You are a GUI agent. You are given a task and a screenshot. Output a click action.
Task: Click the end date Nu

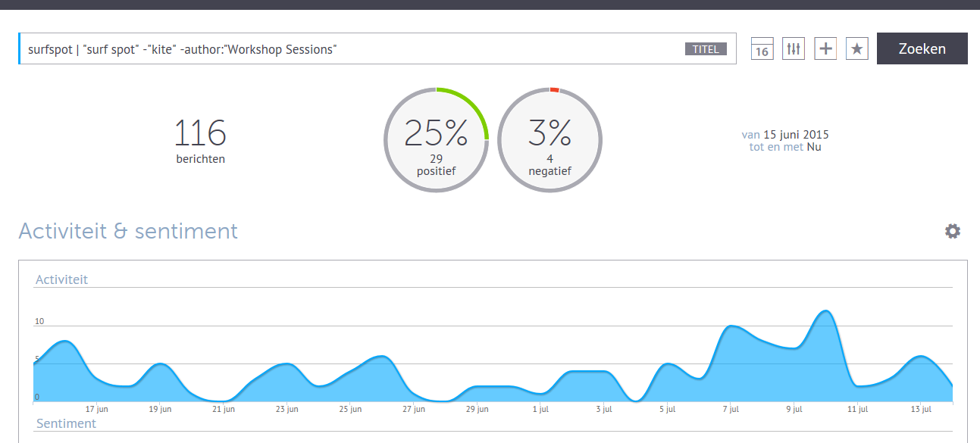pos(814,147)
